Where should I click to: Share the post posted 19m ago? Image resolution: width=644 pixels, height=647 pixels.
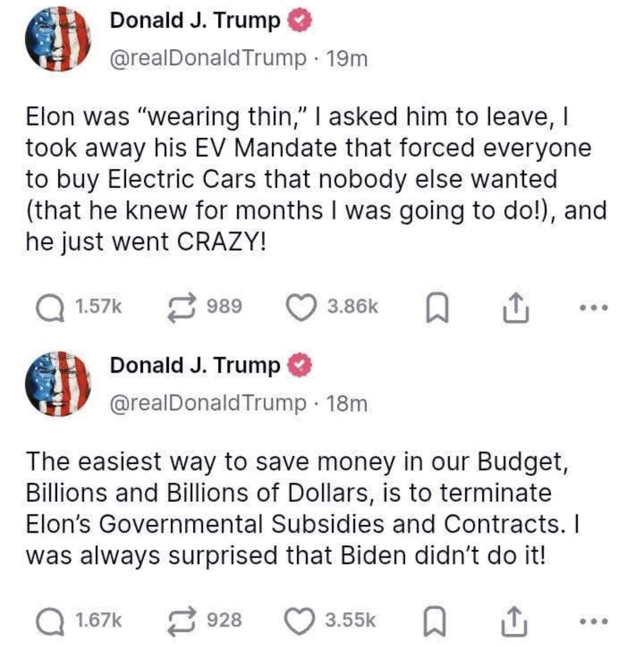(516, 308)
